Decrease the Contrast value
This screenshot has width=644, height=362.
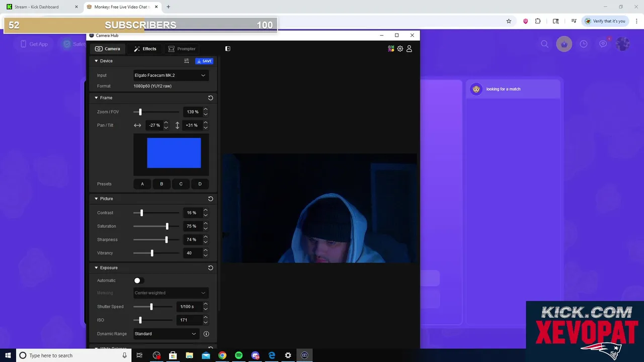click(x=205, y=215)
